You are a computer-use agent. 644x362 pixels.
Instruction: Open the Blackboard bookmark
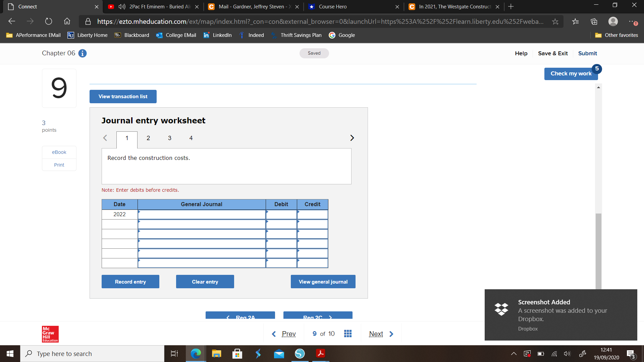point(131,35)
